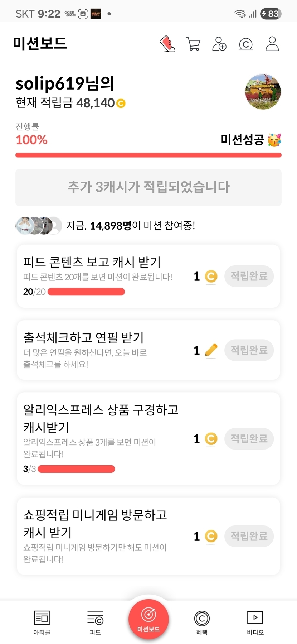Tap the gold coin beside 48,140
Screen dimensions: 297x644
(x=121, y=104)
